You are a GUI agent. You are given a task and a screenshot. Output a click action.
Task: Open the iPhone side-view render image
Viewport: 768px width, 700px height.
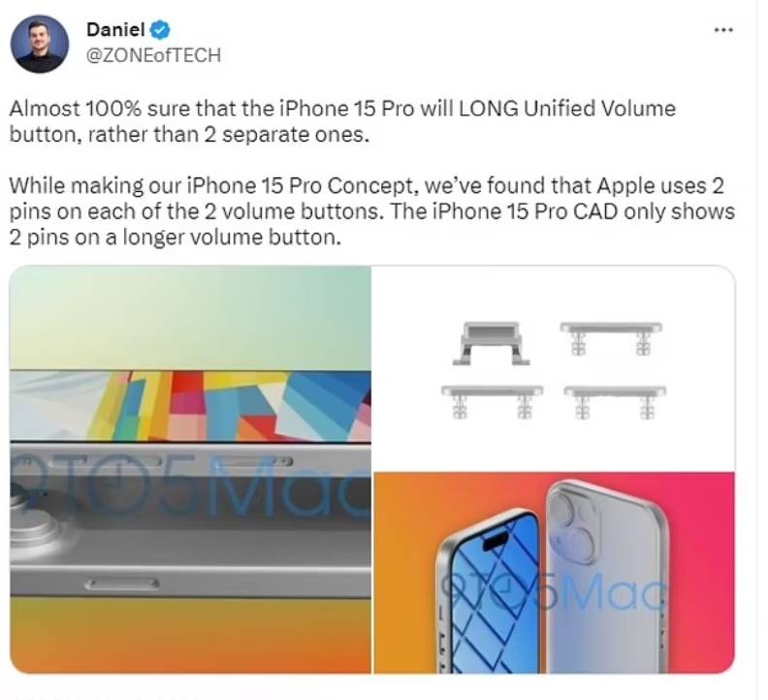(x=190, y=469)
